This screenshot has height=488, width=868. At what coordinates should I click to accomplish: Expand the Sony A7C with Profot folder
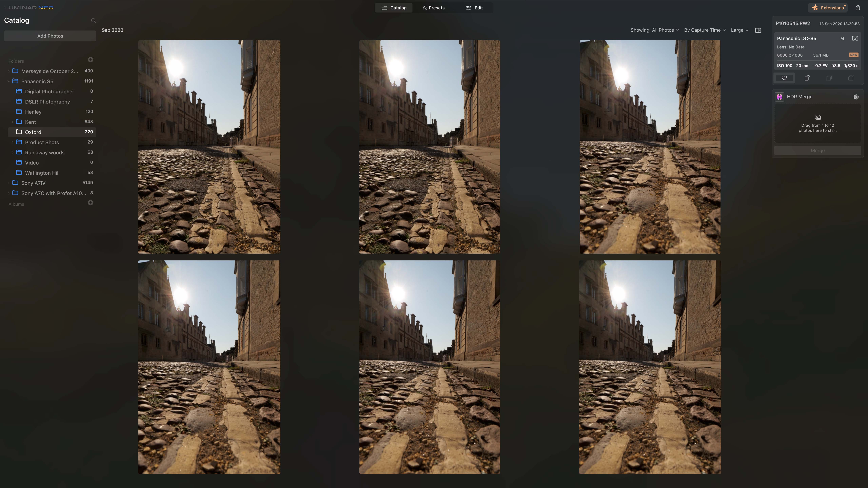[x=9, y=193]
